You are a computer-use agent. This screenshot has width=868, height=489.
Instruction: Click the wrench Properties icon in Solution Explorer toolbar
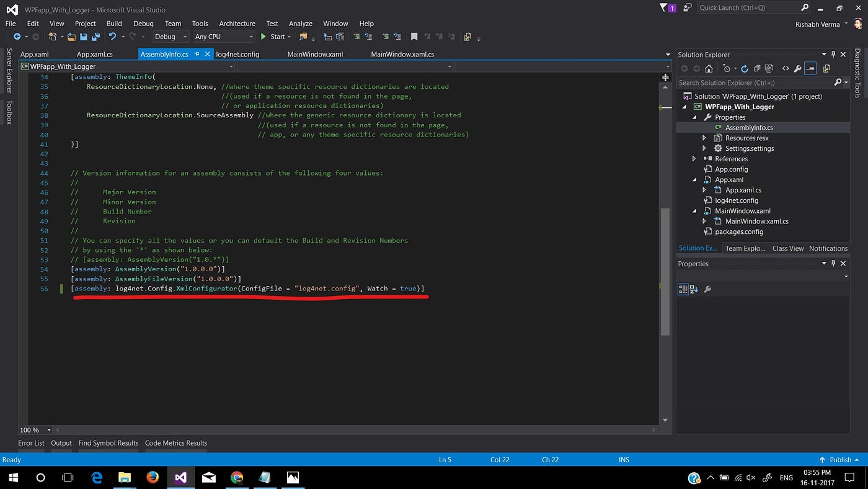(x=798, y=69)
